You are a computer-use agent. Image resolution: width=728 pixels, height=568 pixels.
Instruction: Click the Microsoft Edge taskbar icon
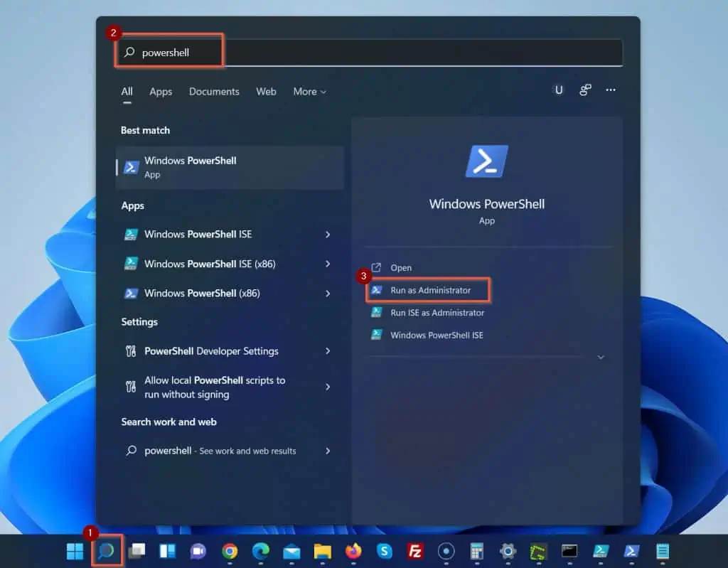coord(260,551)
